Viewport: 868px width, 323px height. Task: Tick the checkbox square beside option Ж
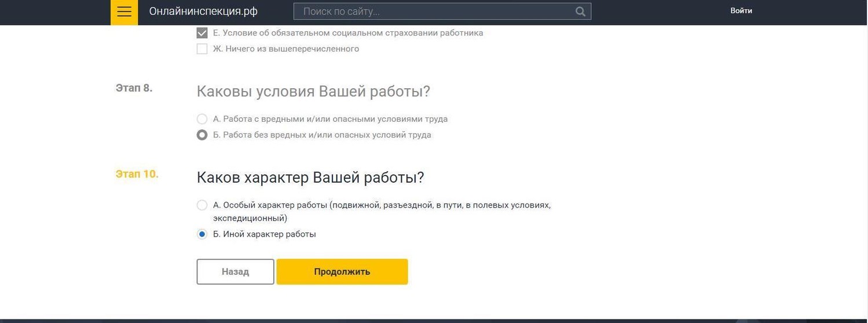point(202,49)
